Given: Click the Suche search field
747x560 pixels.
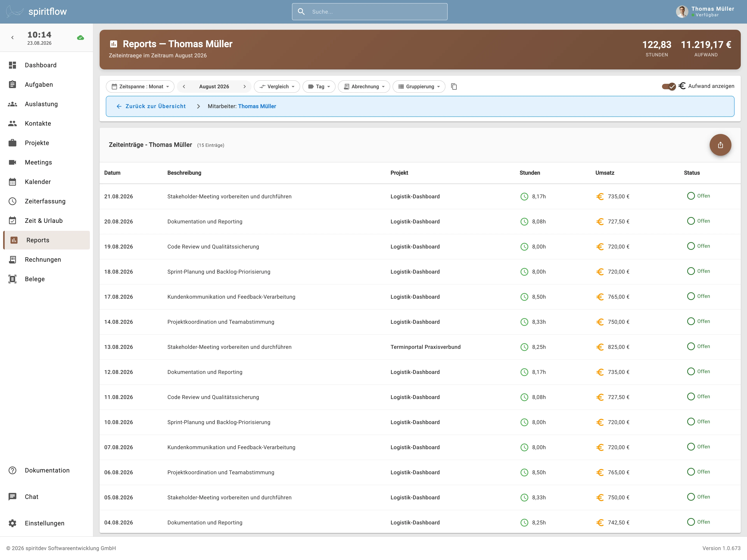Looking at the screenshot, I should [x=369, y=11].
